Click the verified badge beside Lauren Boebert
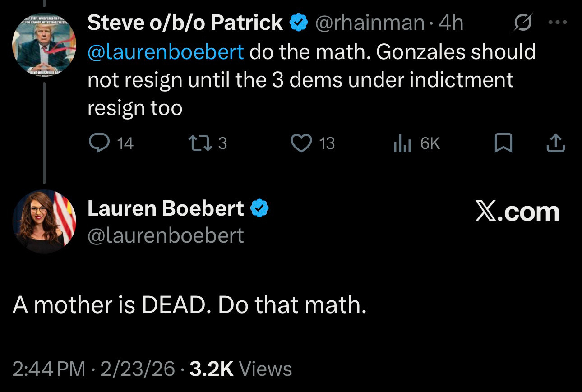The height and width of the screenshot is (392, 582). pos(260,208)
